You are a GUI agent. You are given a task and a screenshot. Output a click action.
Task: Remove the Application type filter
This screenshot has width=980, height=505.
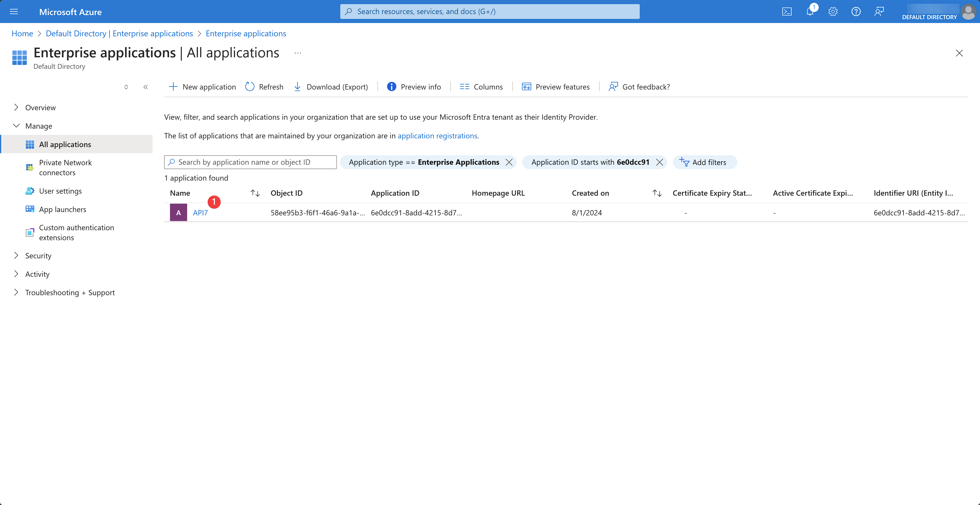click(509, 162)
